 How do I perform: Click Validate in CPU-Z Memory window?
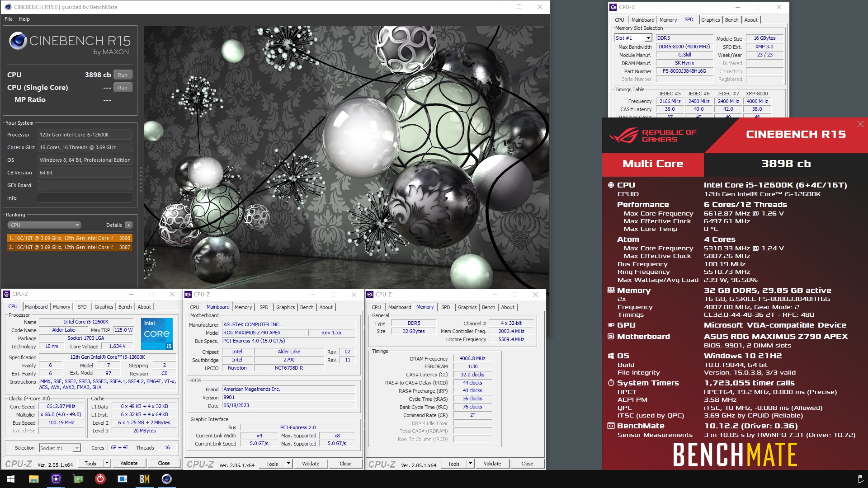pyautogui.click(x=492, y=464)
